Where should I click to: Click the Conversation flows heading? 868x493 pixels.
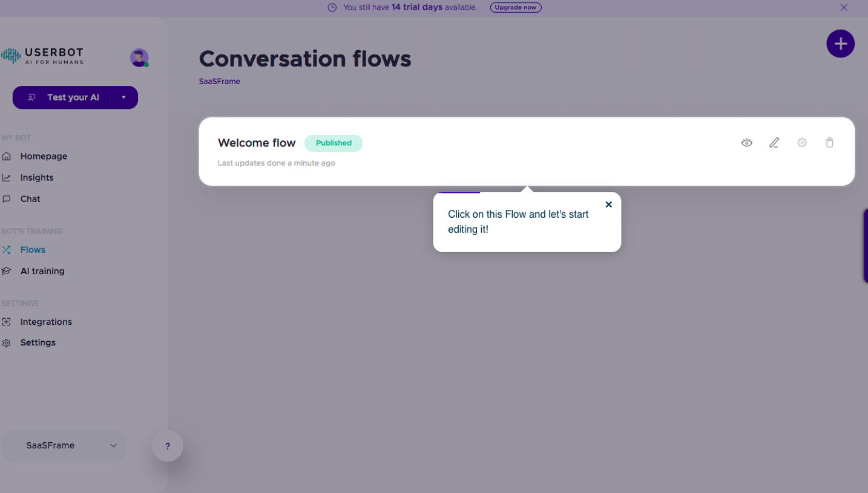tap(305, 59)
